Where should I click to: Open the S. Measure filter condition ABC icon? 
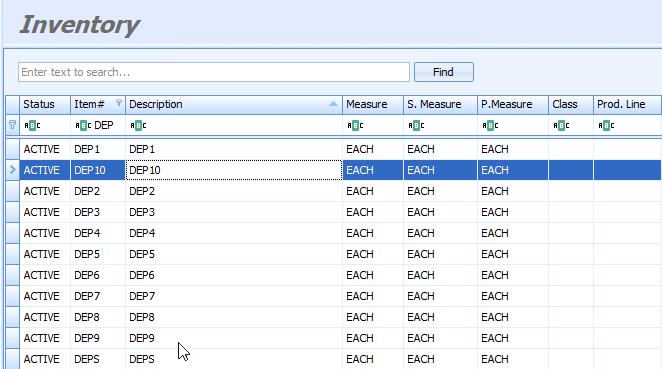coord(416,125)
